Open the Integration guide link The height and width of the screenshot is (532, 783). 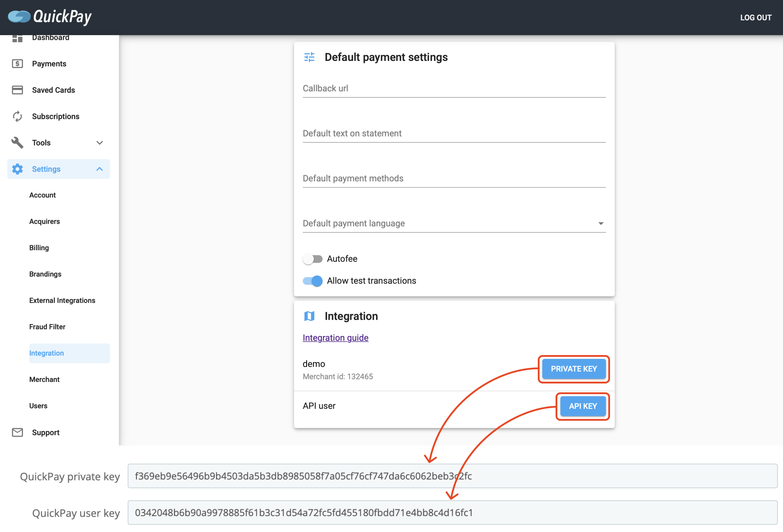335,338
